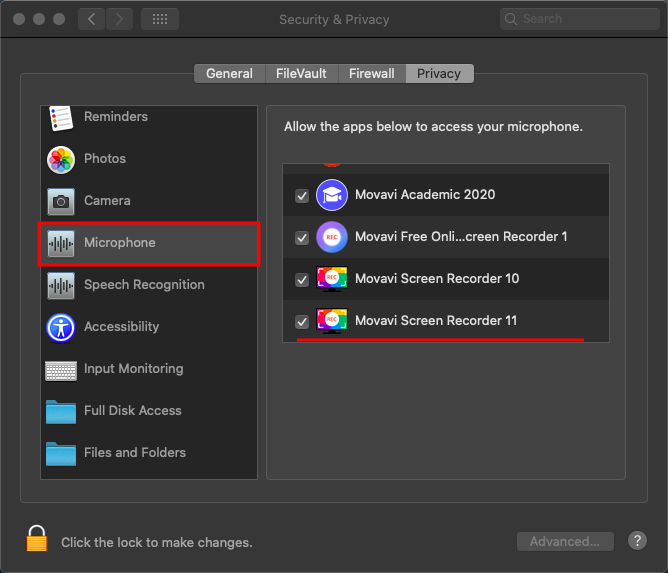The height and width of the screenshot is (573, 668).
Task: Click the Microphone waveform icon
Action: click(61, 244)
